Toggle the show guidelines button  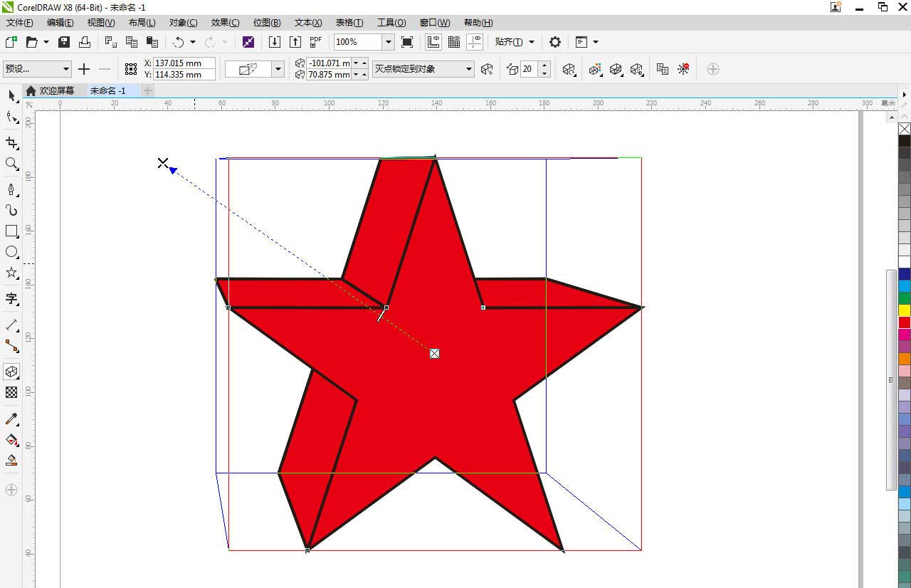point(475,42)
